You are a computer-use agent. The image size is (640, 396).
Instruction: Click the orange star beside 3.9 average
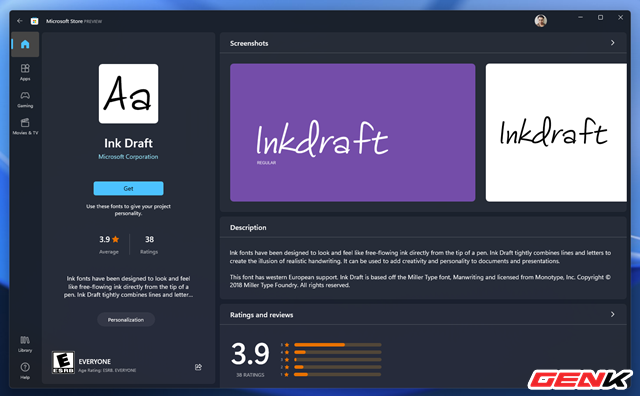click(116, 239)
